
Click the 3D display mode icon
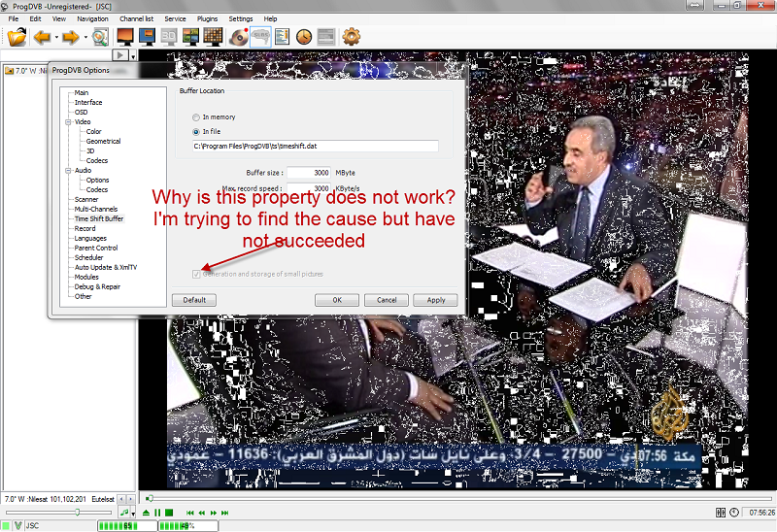point(169,37)
